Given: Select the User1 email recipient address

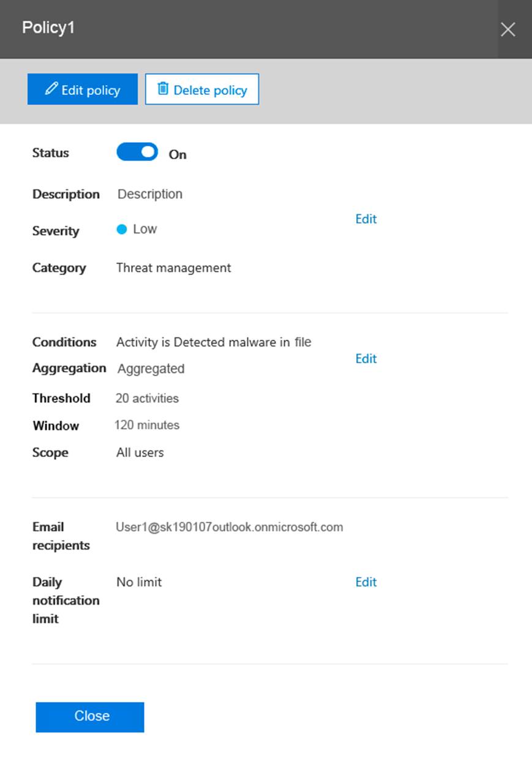Looking at the screenshot, I should point(230,527).
